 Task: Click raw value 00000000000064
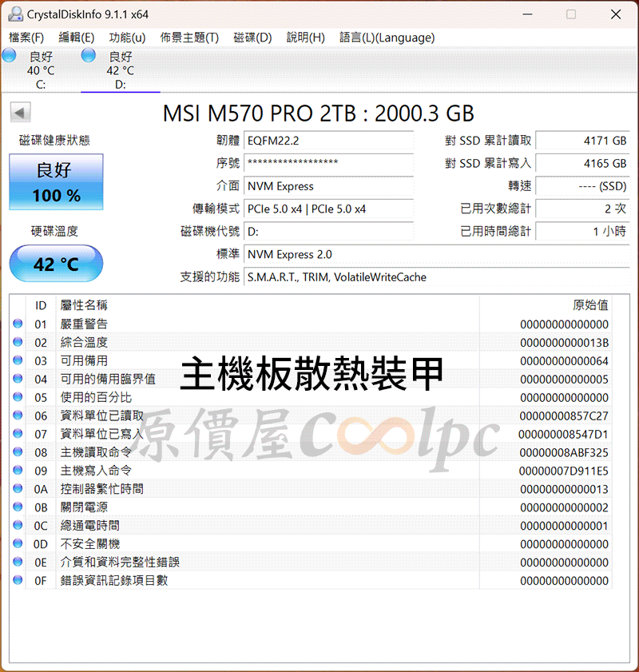pos(565,361)
